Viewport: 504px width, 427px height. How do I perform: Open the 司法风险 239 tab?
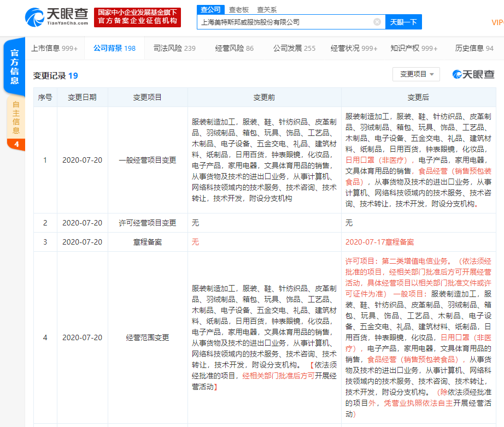tap(174, 48)
